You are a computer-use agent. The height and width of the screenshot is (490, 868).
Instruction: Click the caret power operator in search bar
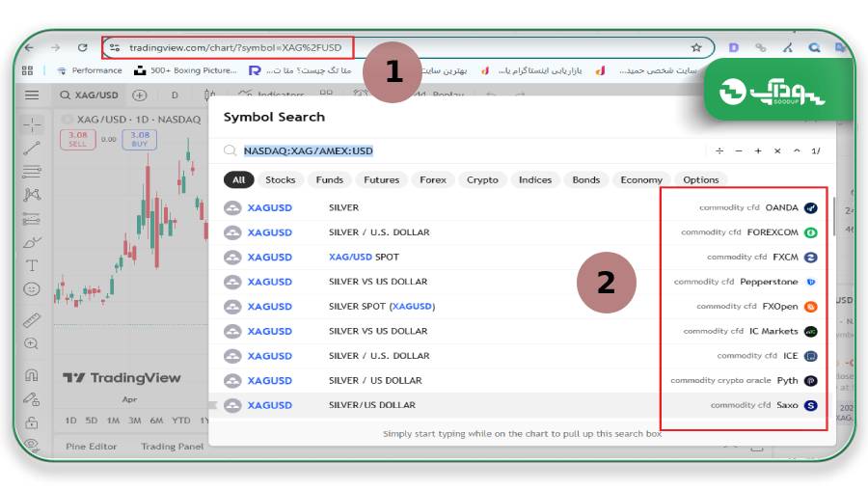pos(797,150)
